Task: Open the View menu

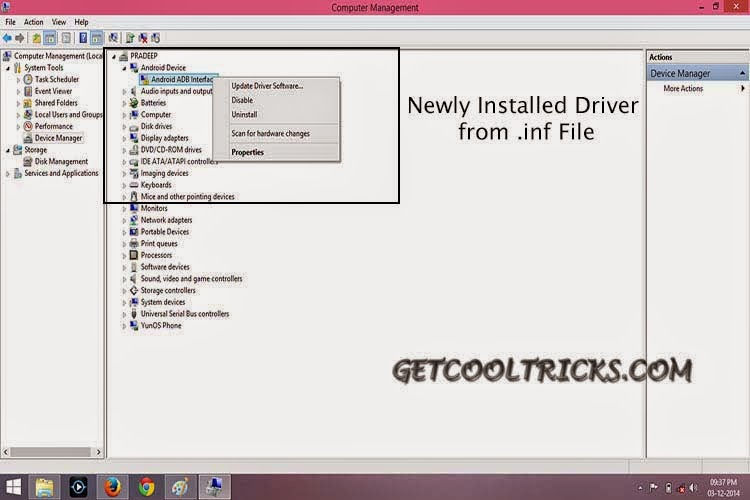Action: 59,22
